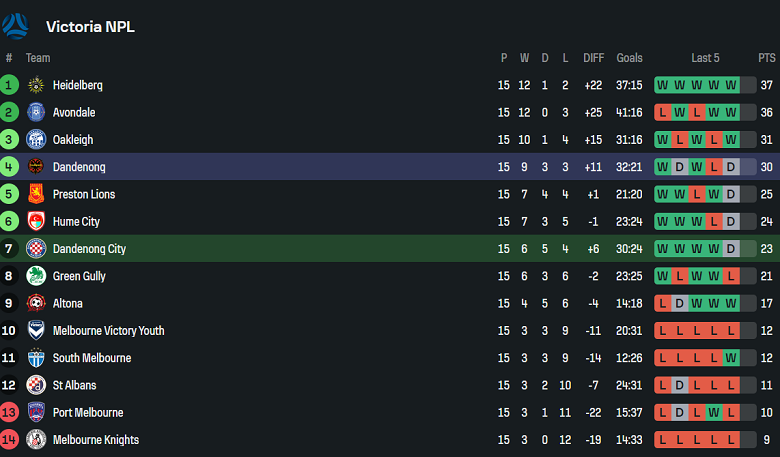Viewport: 780px width, 457px height.
Task: Click the Last 5 column header
Action: (x=705, y=58)
